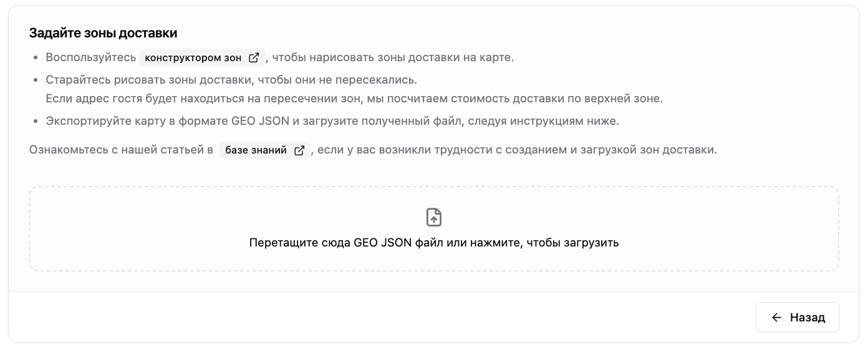Viewport: 868px width, 347px height.
Task: Click external-link icon beside «базе знаний»
Action: 299,150
